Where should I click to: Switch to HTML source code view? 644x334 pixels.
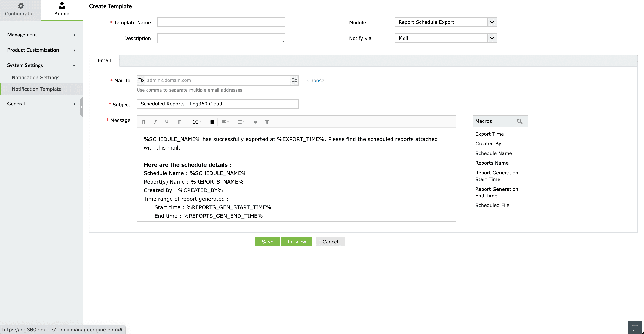[255, 122]
